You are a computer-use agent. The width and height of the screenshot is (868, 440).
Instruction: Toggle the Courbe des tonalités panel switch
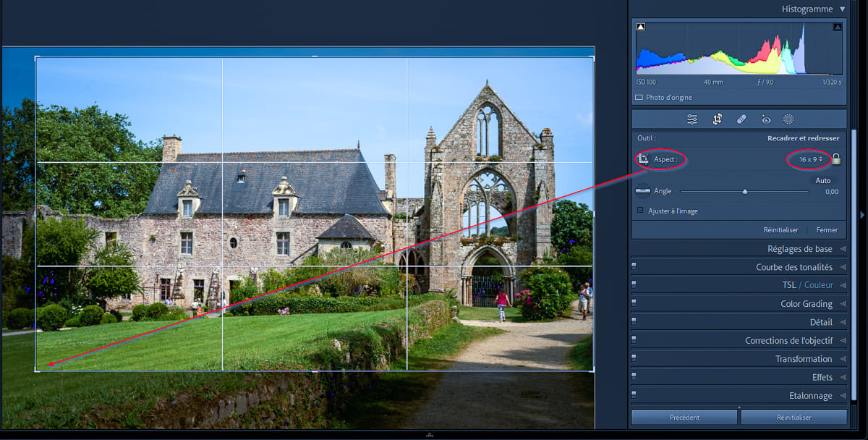coord(634,267)
